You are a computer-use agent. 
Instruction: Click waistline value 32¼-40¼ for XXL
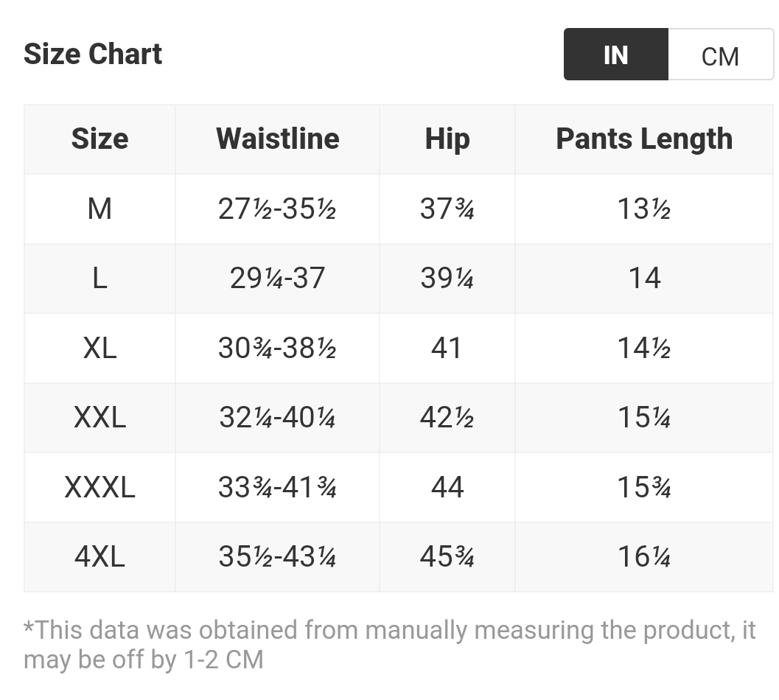[x=277, y=418]
